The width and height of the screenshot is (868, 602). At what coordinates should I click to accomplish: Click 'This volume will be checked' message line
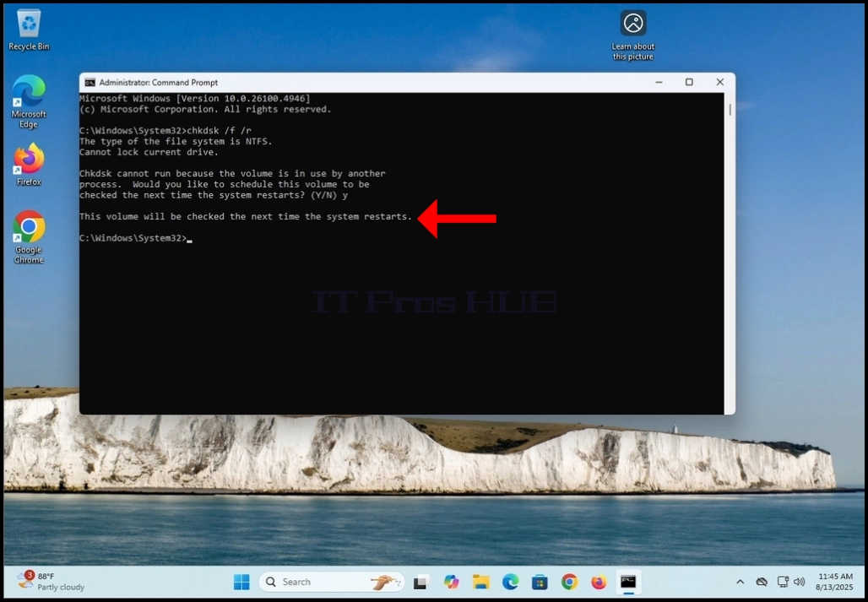[246, 216]
